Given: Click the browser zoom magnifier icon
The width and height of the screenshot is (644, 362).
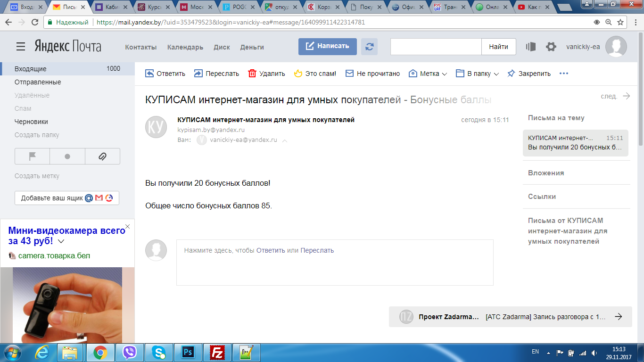Looking at the screenshot, I should (609, 22).
